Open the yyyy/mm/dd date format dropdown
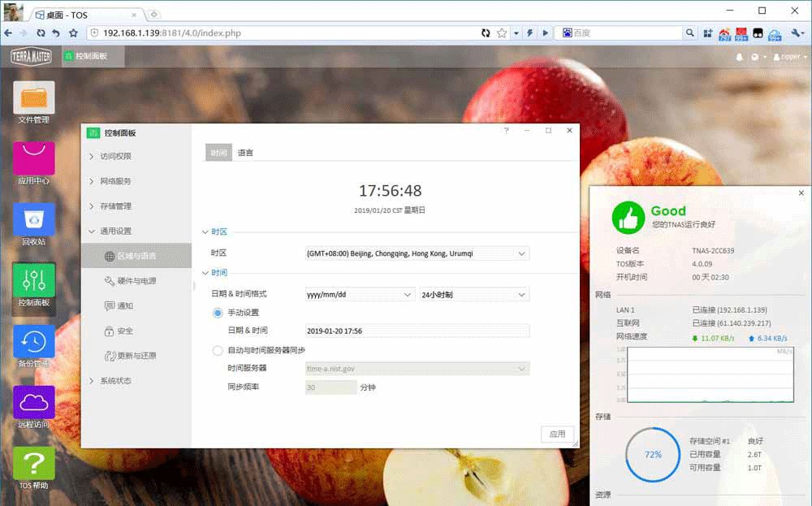This screenshot has height=506, width=812. coord(360,294)
